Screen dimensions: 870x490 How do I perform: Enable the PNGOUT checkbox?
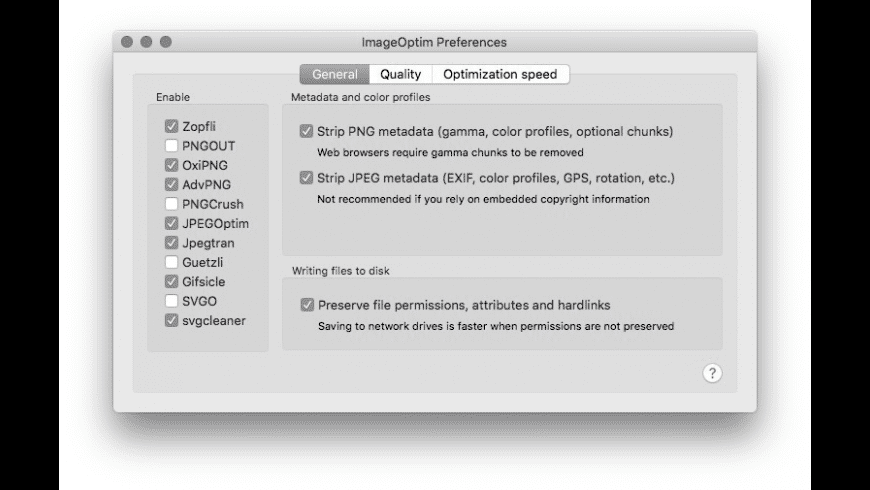(172, 146)
